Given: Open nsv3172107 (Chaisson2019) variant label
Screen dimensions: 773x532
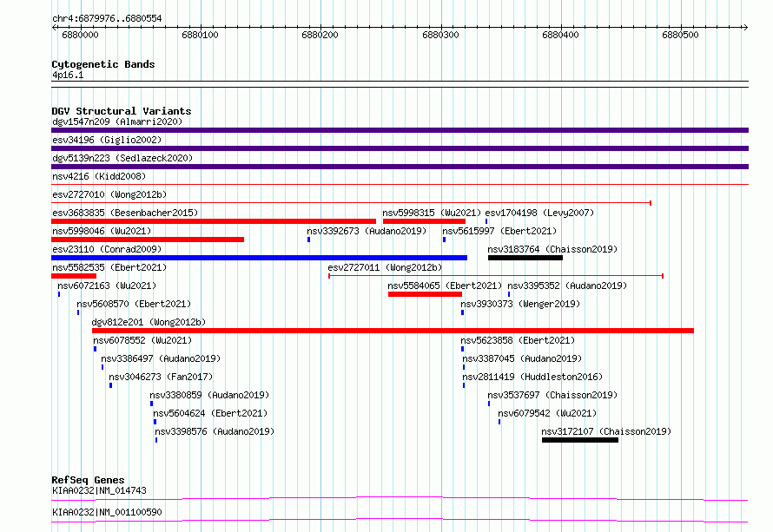Looking at the screenshot, I should click(606, 431).
